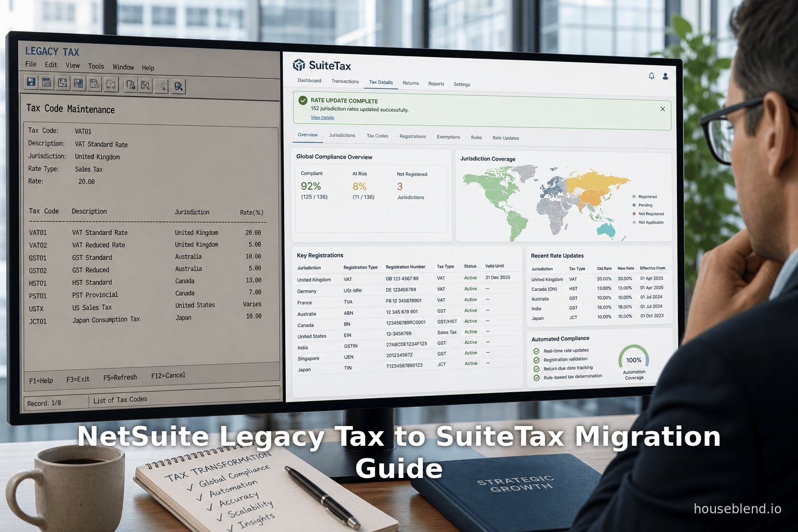Viewport: 798px width, 532px height.
Task: Open the user profile icon in SuiteTax
Action: tap(665, 76)
